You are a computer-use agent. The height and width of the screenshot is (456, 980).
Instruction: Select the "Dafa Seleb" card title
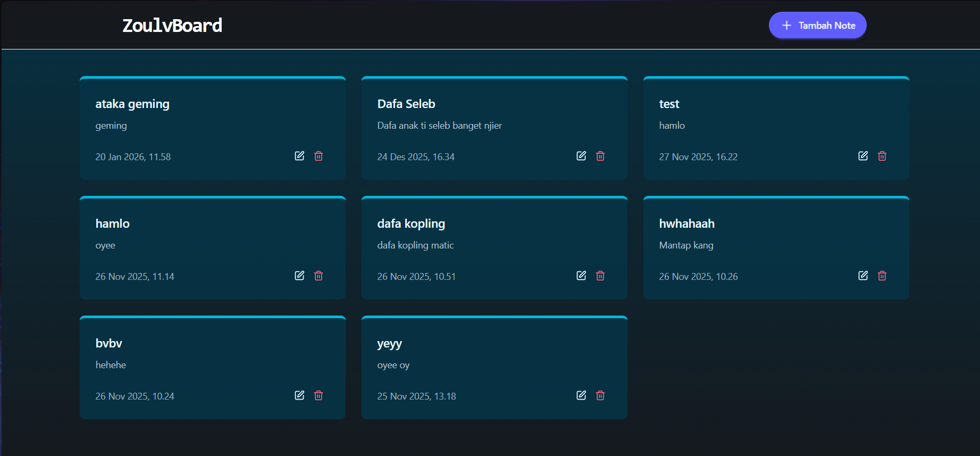(x=406, y=104)
